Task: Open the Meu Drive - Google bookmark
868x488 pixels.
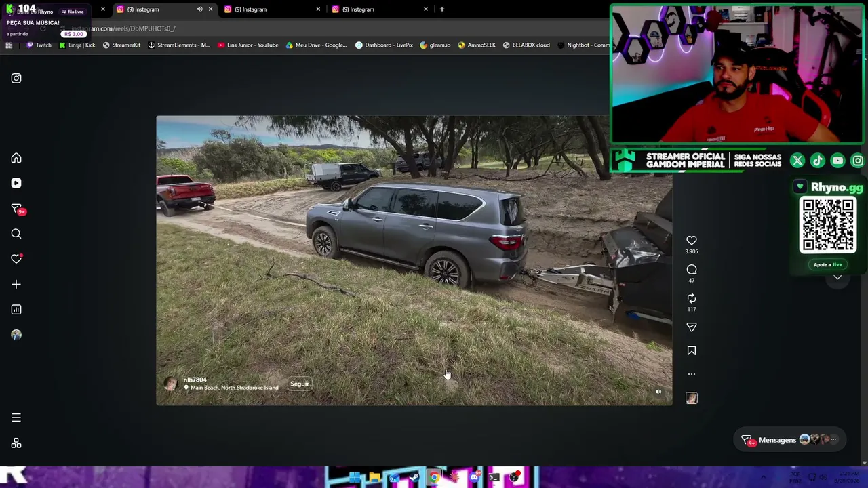Action: 317,45
